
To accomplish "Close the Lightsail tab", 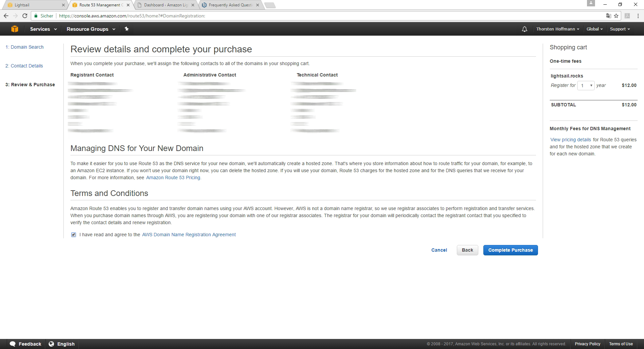I will tap(63, 5).
